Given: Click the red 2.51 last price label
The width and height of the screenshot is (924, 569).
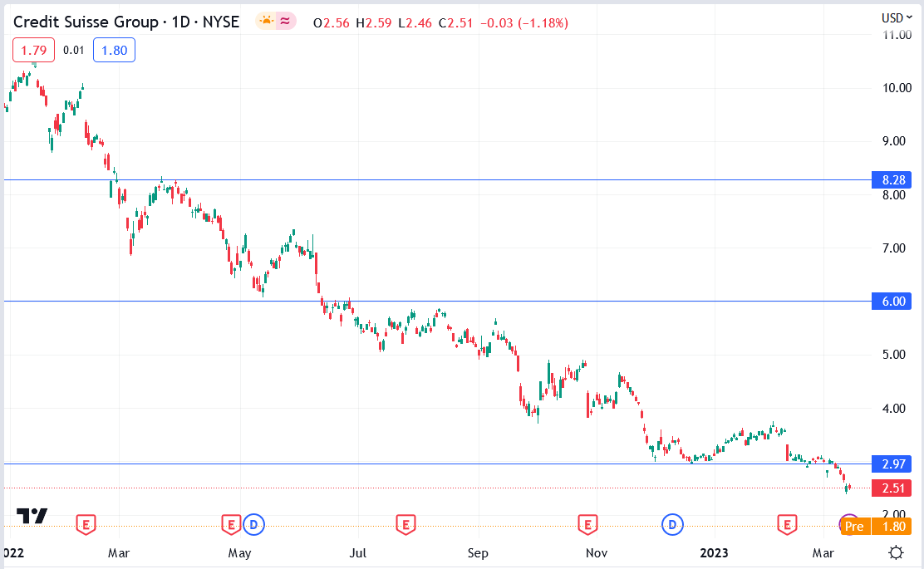Looking at the screenshot, I should [x=892, y=488].
